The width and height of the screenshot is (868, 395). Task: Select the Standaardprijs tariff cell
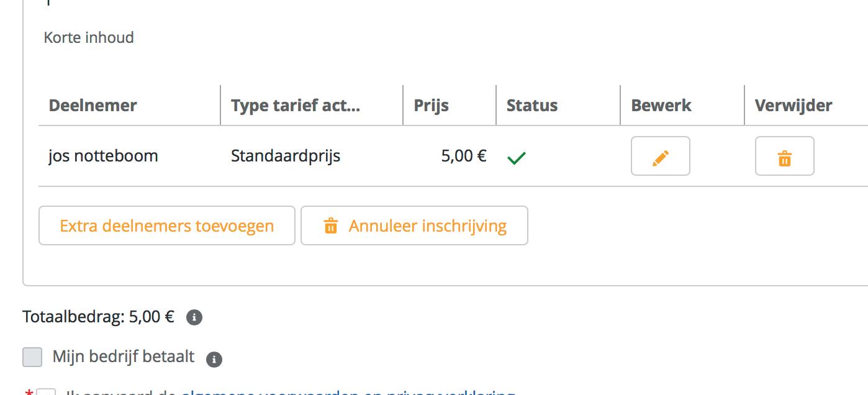[x=286, y=155]
